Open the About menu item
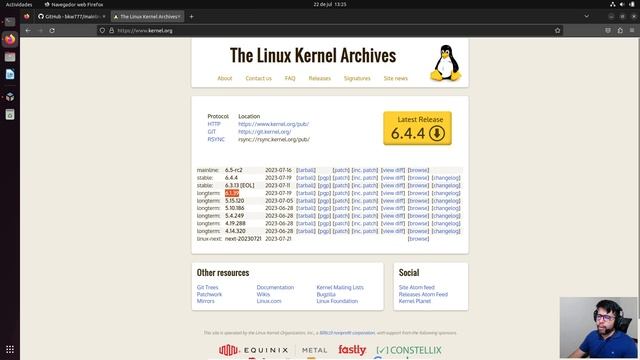This screenshot has width=640, height=360. click(224, 78)
